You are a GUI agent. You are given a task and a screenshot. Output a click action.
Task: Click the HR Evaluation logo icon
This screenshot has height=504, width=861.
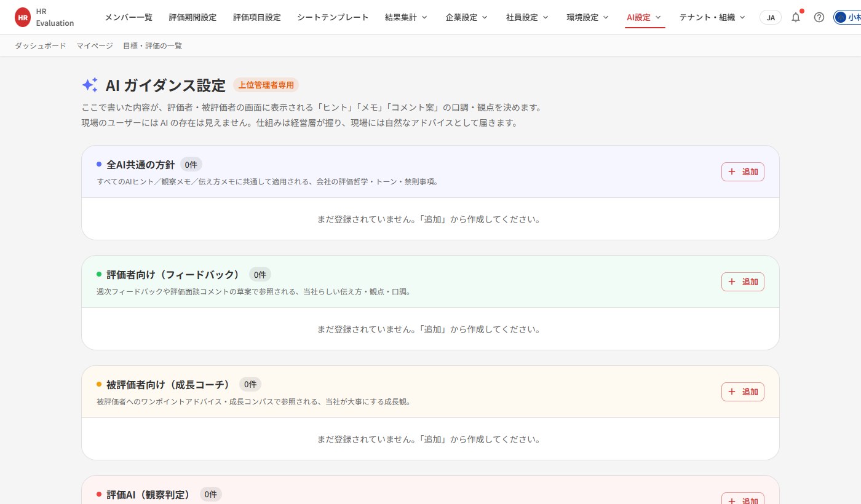[23, 17]
